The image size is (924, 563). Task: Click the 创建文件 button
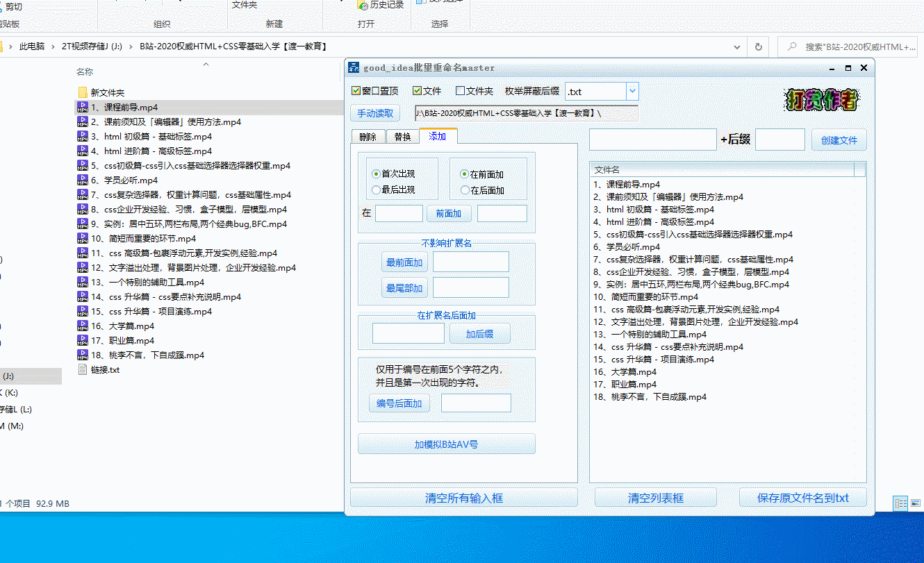point(839,140)
